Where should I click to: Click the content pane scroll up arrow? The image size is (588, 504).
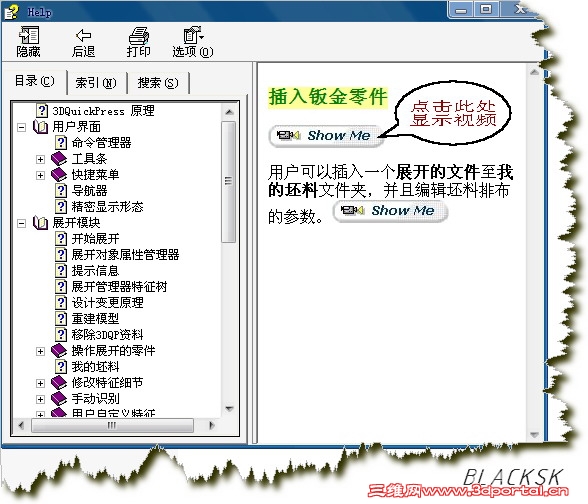(x=534, y=72)
